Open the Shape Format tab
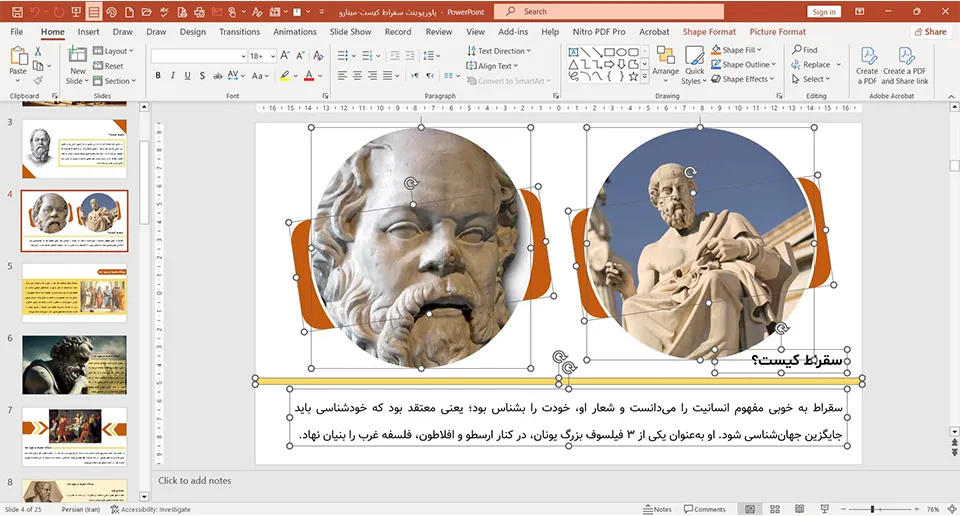The image size is (960, 516). [709, 32]
